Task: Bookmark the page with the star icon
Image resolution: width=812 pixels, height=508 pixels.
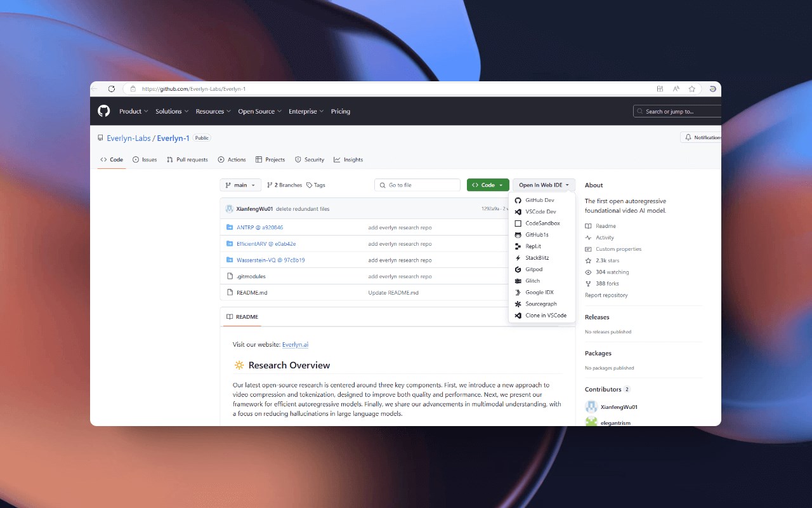Action: pyautogui.click(x=692, y=89)
